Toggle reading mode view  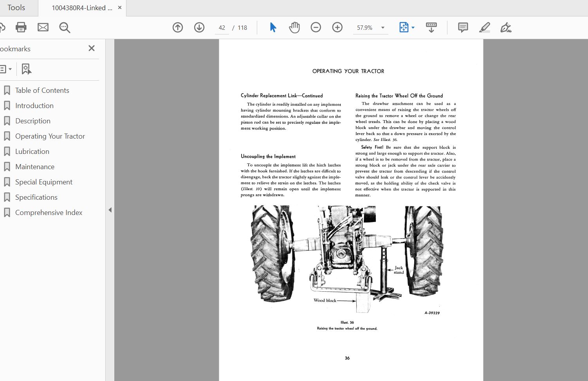[431, 27]
